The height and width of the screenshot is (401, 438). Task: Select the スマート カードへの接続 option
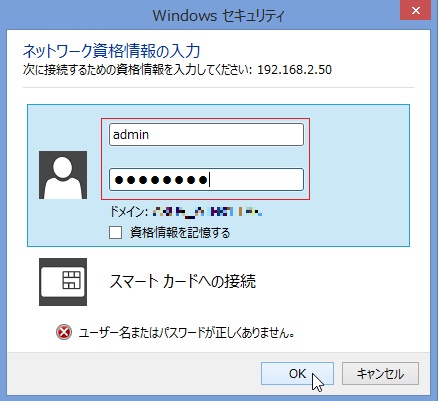click(183, 281)
